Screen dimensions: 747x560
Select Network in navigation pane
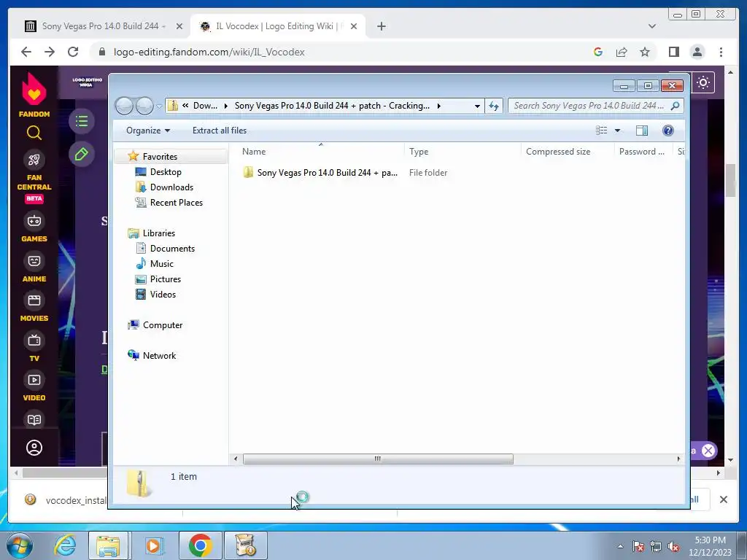[159, 356]
